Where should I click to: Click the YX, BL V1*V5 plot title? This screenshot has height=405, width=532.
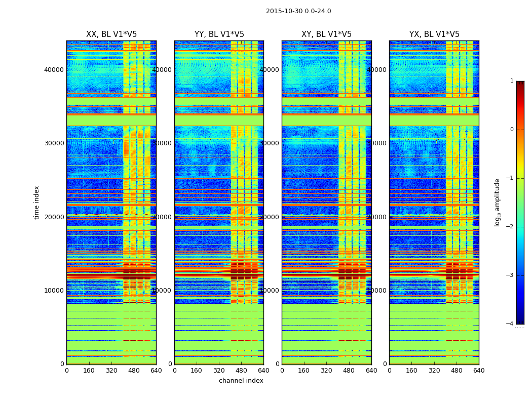[434, 34]
